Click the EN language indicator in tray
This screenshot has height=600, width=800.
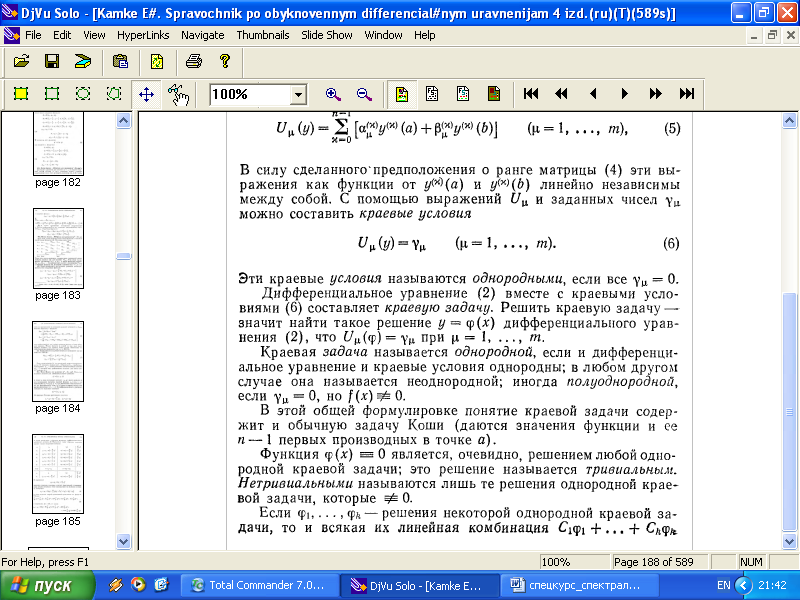click(x=723, y=585)
